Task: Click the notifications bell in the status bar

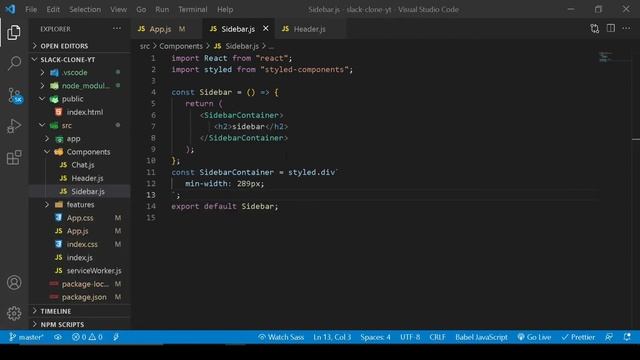Action: pos(627,337)
